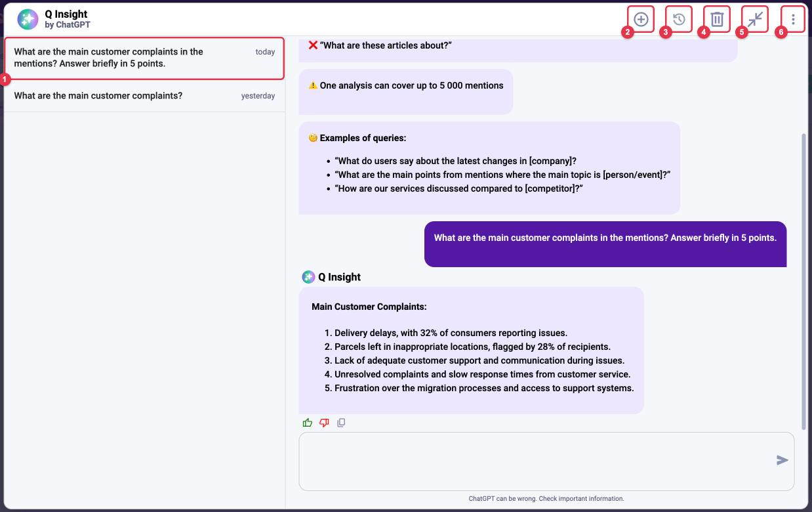Click the [competitor] comparison example query
The height and width of the screenshot is (512, 812).
pos(458,188)
